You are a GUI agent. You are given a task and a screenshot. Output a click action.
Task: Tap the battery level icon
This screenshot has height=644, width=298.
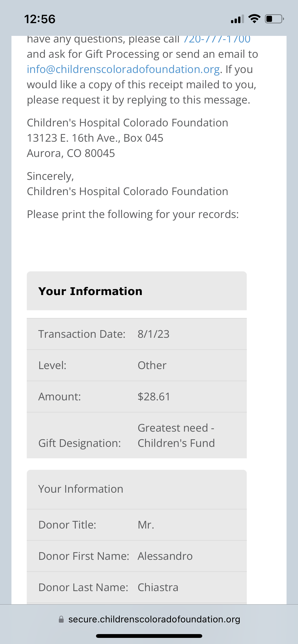[x=274, y=19]
